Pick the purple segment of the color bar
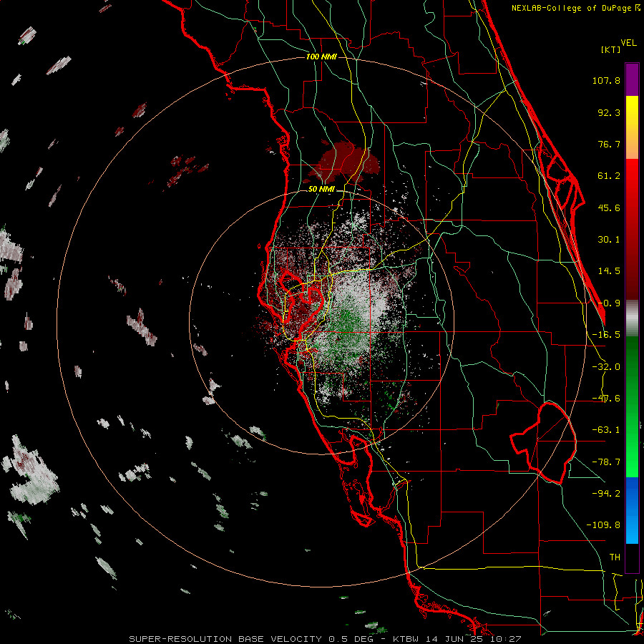The image size is (644, 644). (632, 80)
